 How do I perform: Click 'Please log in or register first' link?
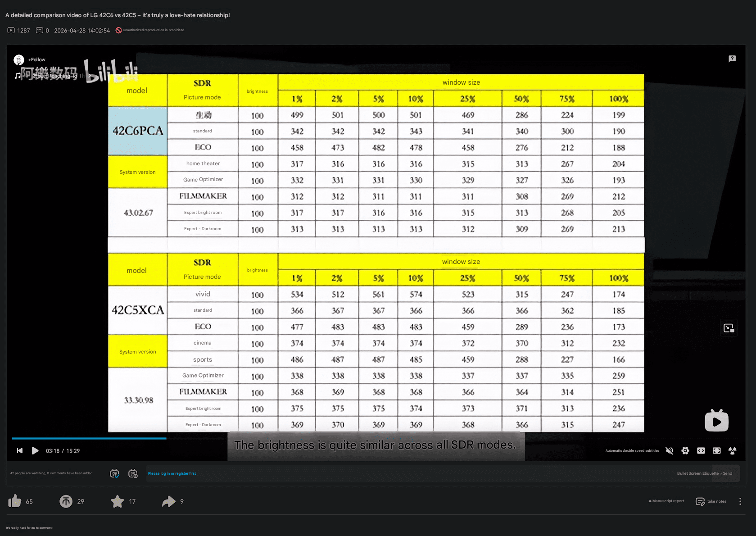(172, 473)
